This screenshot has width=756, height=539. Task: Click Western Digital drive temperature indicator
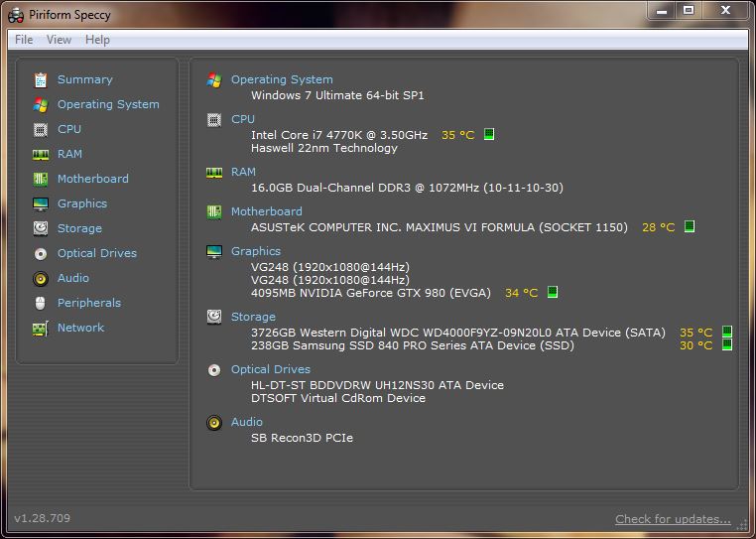(727, 332)
